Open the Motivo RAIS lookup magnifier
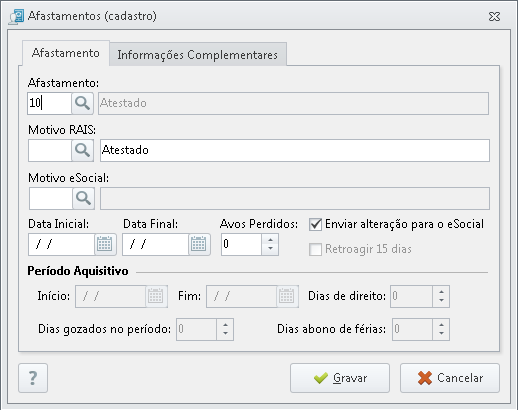The width and height of the screenshot is (518, 410). [82, 150]
